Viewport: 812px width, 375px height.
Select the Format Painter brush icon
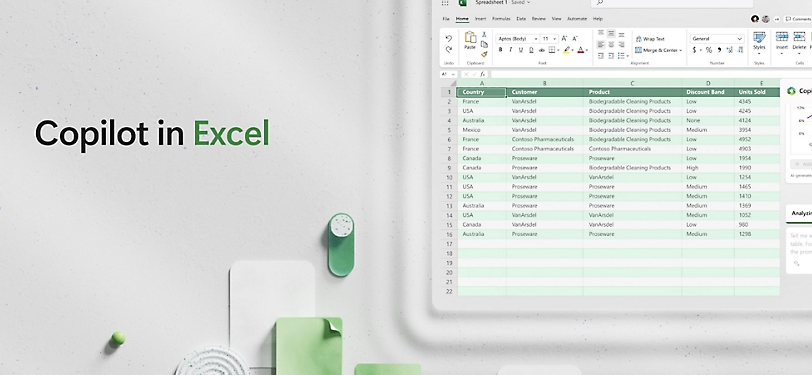point(484,54)
